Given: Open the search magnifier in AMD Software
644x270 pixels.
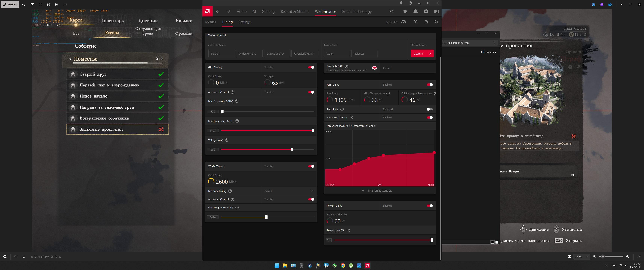Looking at the screenshot, I should point(391,11).
